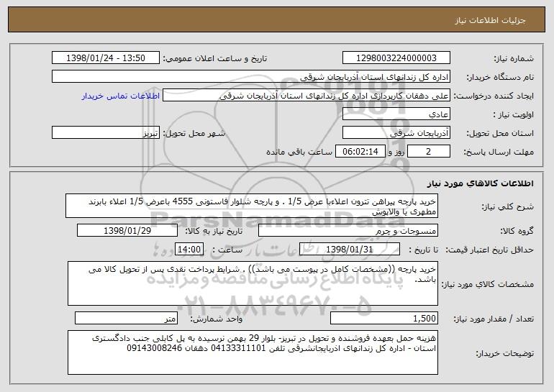This screenshot has height=392, width=554.
Task: Click label ایجاد کننده درخواست
Action: pyautogui.click(x=494, y=96)
